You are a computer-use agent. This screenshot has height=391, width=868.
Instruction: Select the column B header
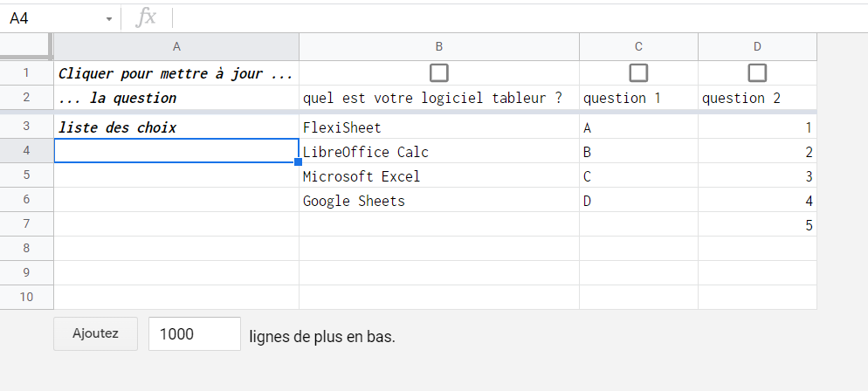tap(438, 47)
